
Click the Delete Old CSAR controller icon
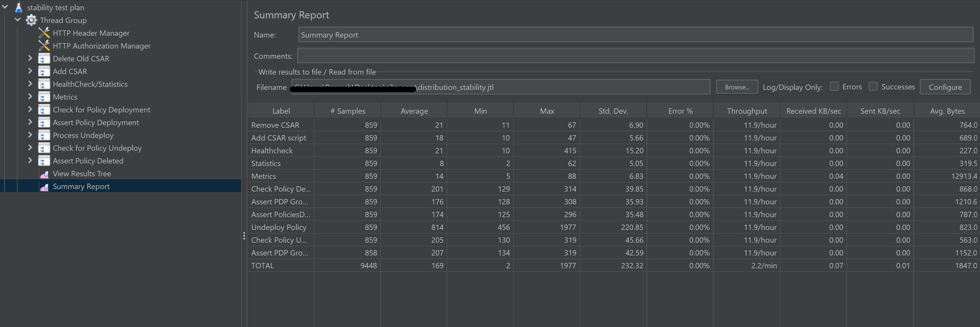pos(44,59)
